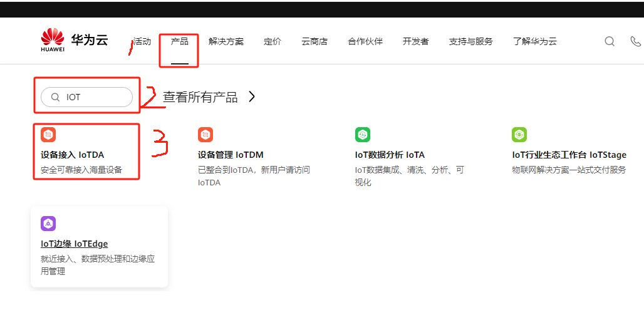Click the IoTStage product icon

pos(519,135)
